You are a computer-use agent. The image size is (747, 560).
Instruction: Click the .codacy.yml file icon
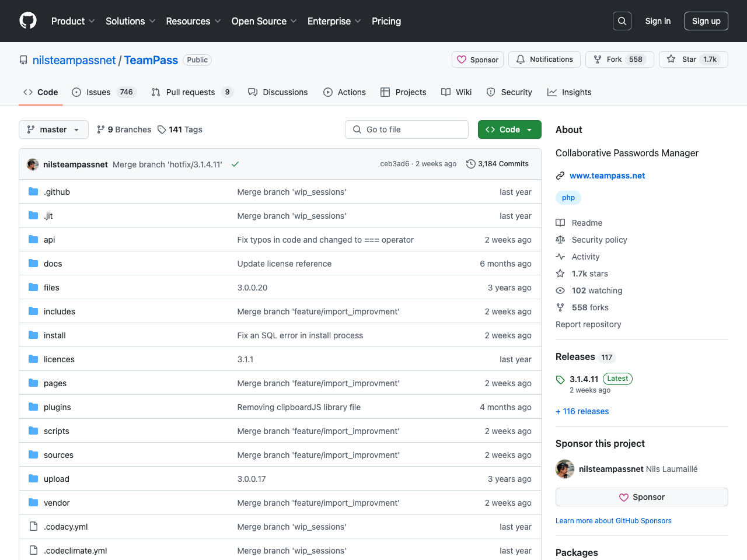tap(33, 526)
